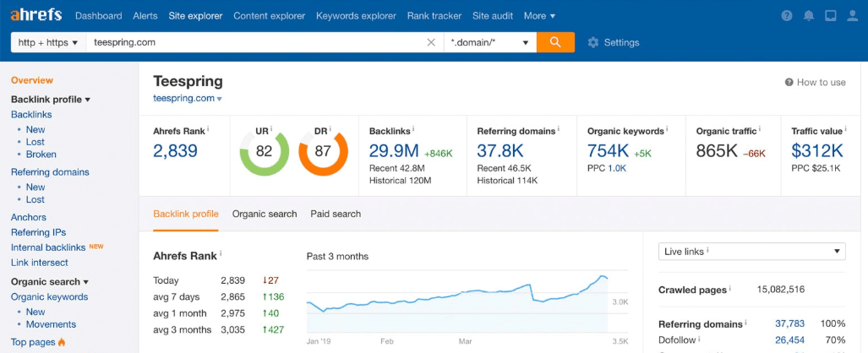
Task: Open notifications bell icon
Action: coord(809,16)
